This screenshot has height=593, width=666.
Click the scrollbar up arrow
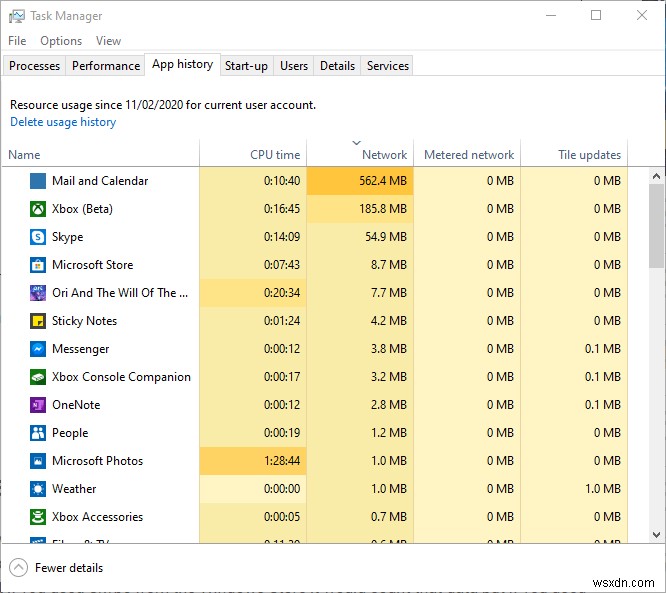pyautogui.click(x=656, y=176)
